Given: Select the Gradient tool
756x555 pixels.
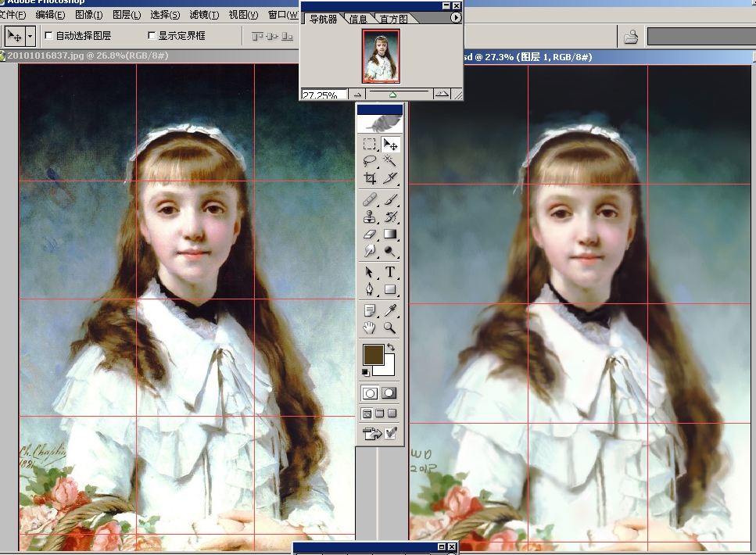Looking at the screenshot, I should point(389,235).
